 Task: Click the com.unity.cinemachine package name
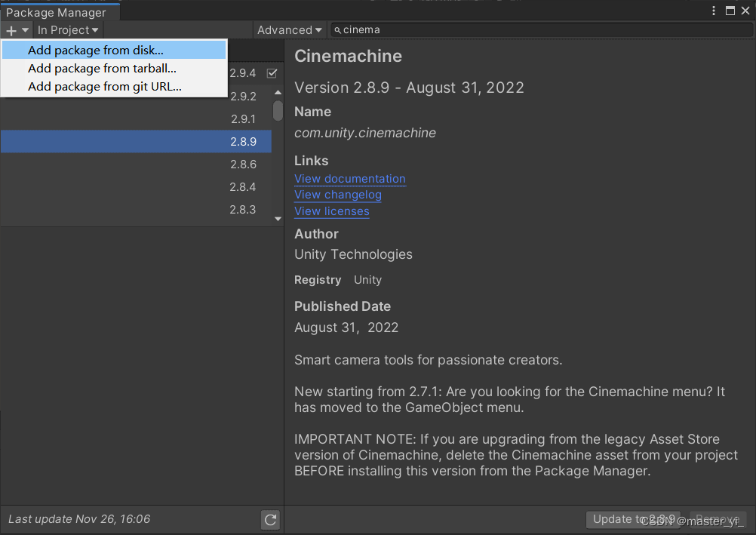[365, 133]
